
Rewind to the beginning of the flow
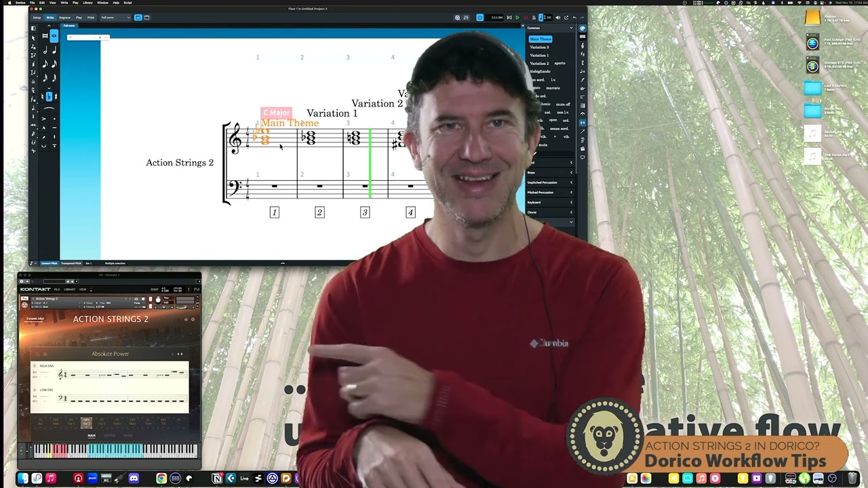click(510, 18)
